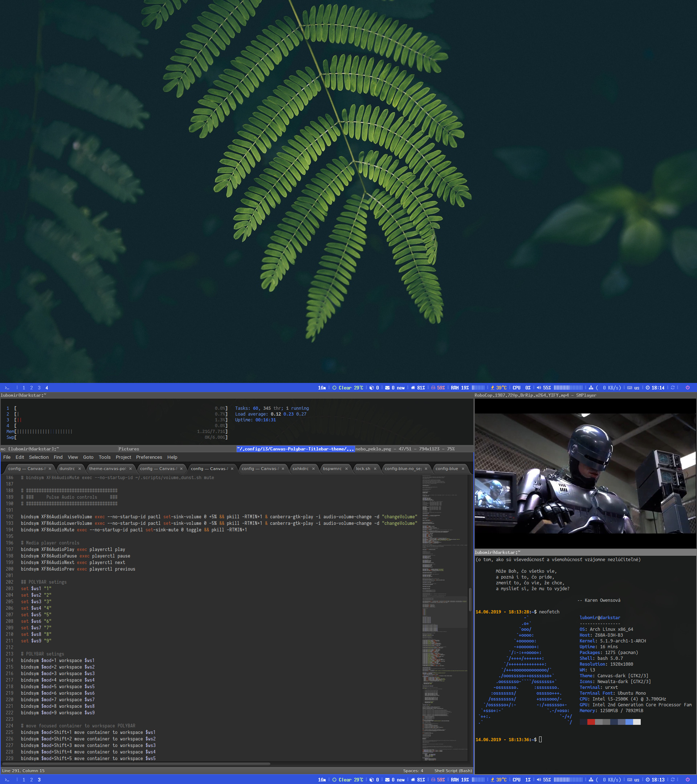
Task: Click terminal icon in polybar showing 18:13
Action: (x=7, y=780)
